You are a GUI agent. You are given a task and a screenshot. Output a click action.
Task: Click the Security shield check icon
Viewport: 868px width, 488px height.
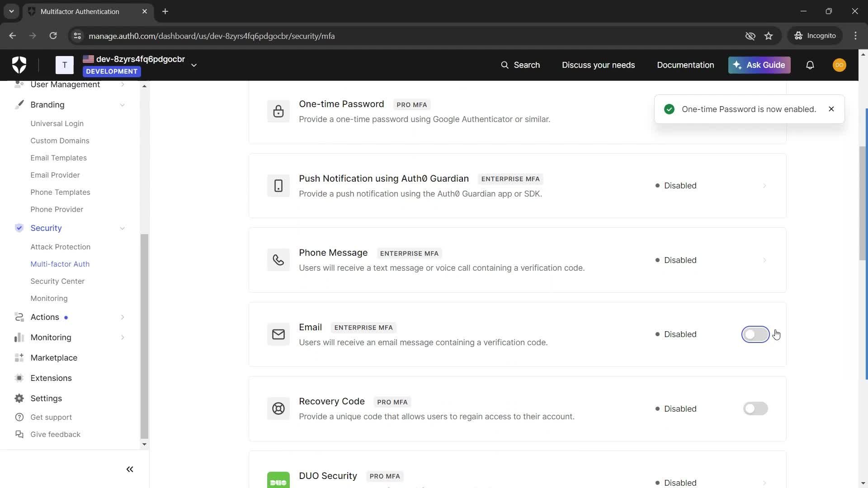pos(19,228)
